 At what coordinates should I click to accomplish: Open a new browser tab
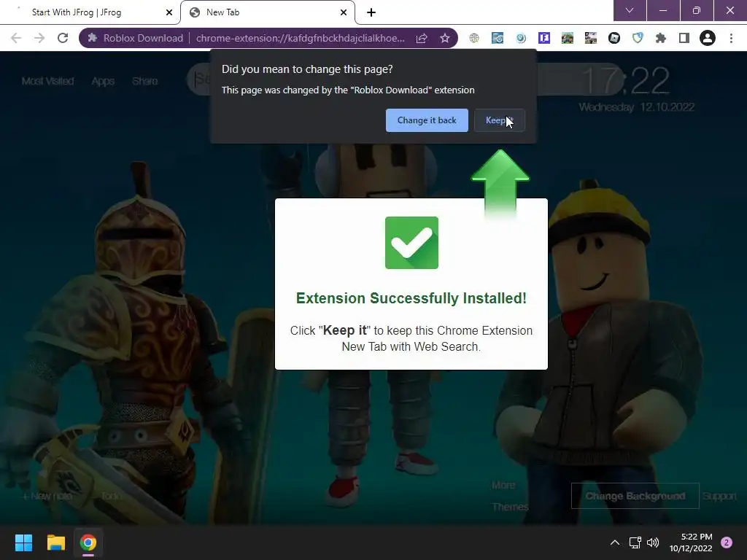[371, 12]
